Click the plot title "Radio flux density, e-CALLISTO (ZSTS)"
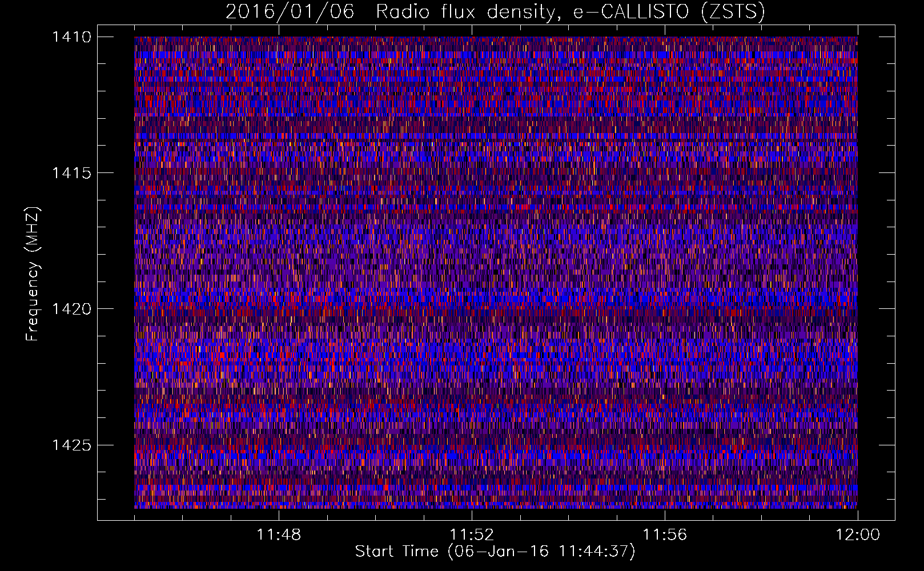Screen dimensions: 924x571 click(x=571, y=11)
